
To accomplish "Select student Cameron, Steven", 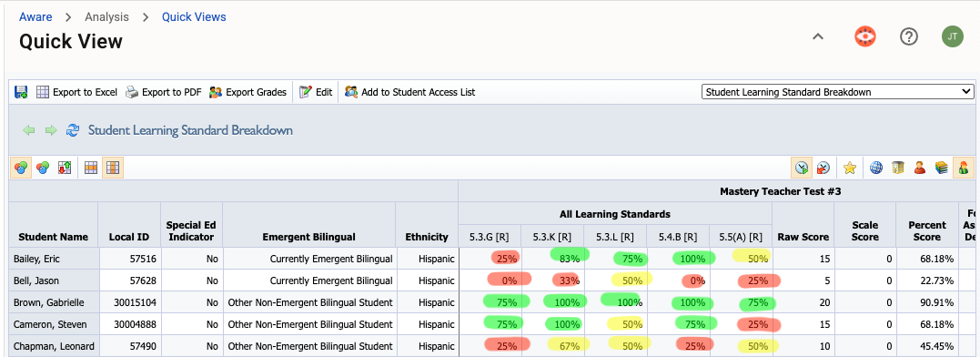I will pyautogui.click(x=50, y=324).
